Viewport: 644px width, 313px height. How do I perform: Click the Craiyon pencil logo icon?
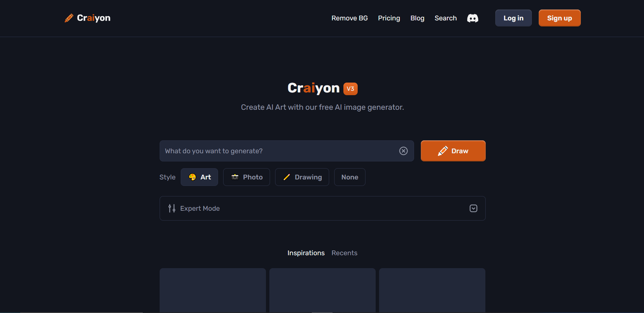coord(69,18)
